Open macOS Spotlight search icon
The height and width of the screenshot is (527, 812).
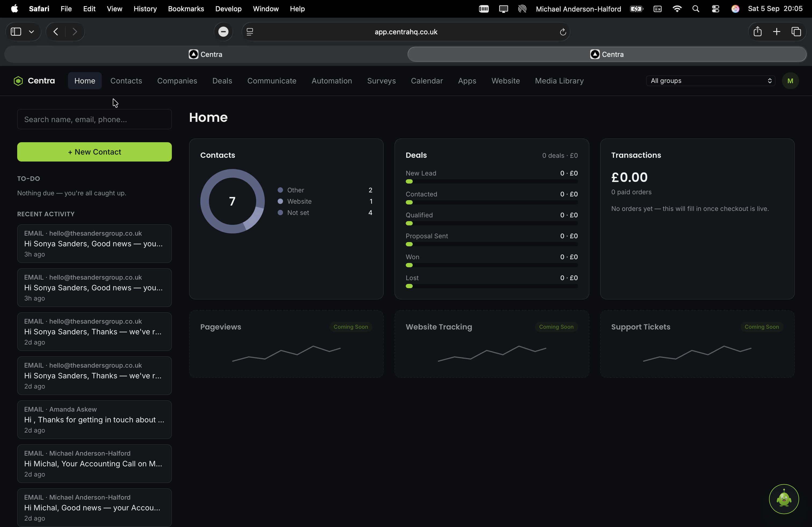click(x=696, y=9)
